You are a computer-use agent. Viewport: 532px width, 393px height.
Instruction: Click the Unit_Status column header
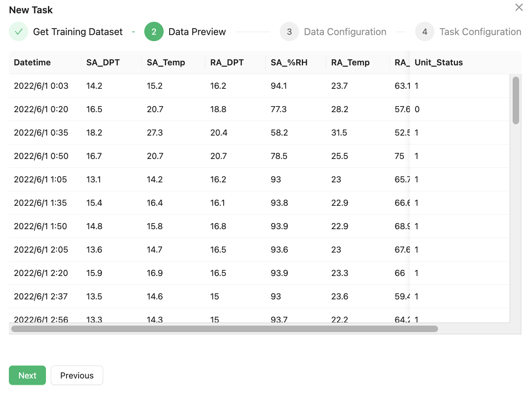438,63
